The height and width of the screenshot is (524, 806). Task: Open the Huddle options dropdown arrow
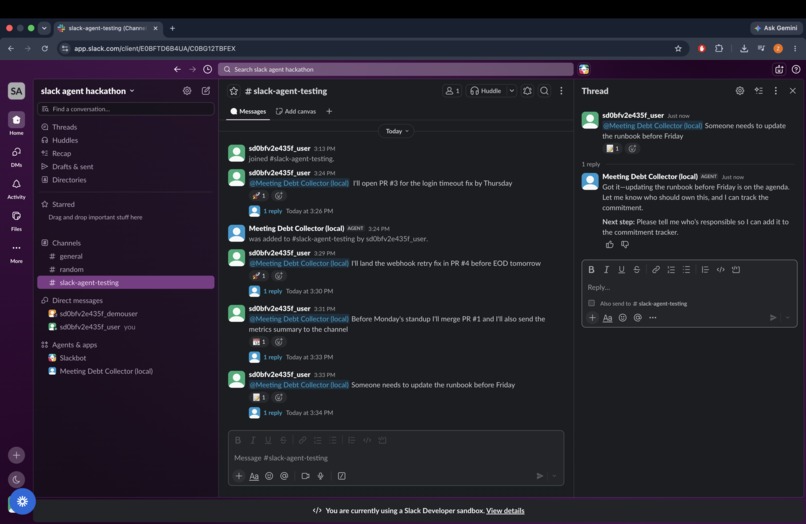[511, 91]
